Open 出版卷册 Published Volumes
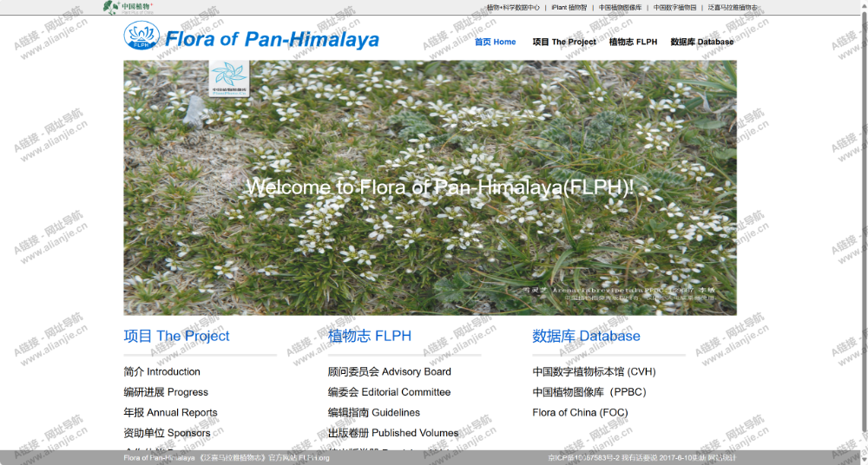Viewport: 868px width, 465px height. point(393,433)
